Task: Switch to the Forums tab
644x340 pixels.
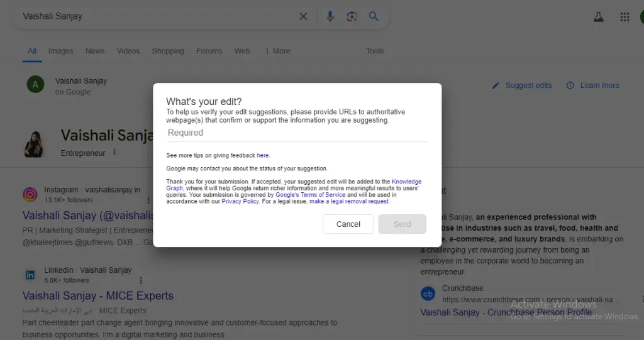Action: point(209,51)
